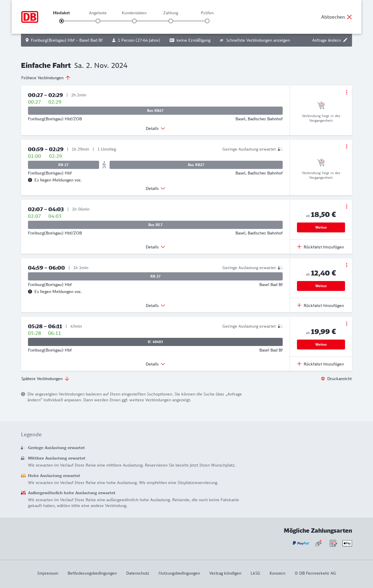
Task: Open three-dot menu for 00:27 connection
Action: tap(346, 92)
